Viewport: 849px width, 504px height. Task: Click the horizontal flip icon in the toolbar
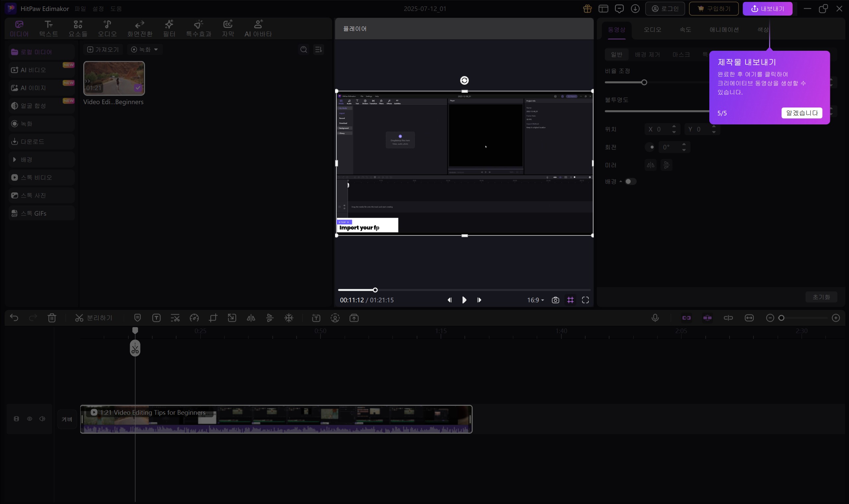[250, 318]
